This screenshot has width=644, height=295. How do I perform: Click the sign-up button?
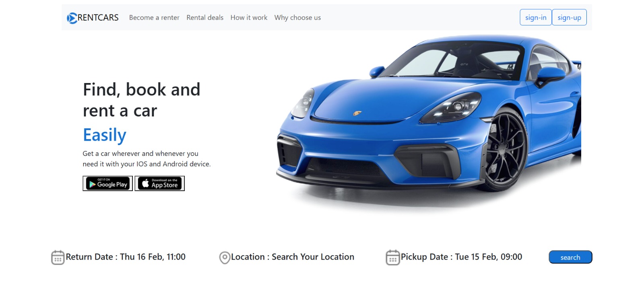pyautogui.click(x=569, y=17)
